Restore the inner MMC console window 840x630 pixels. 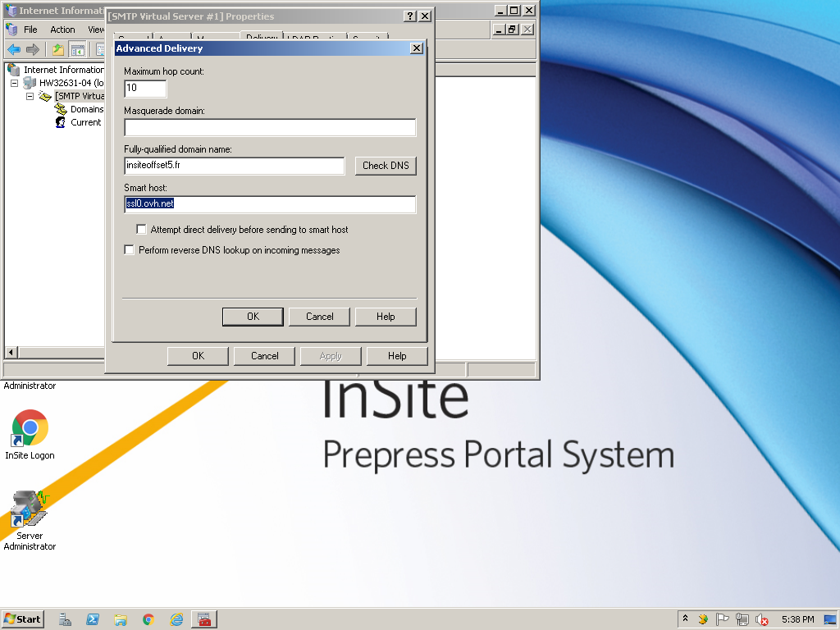coord(512,30)
